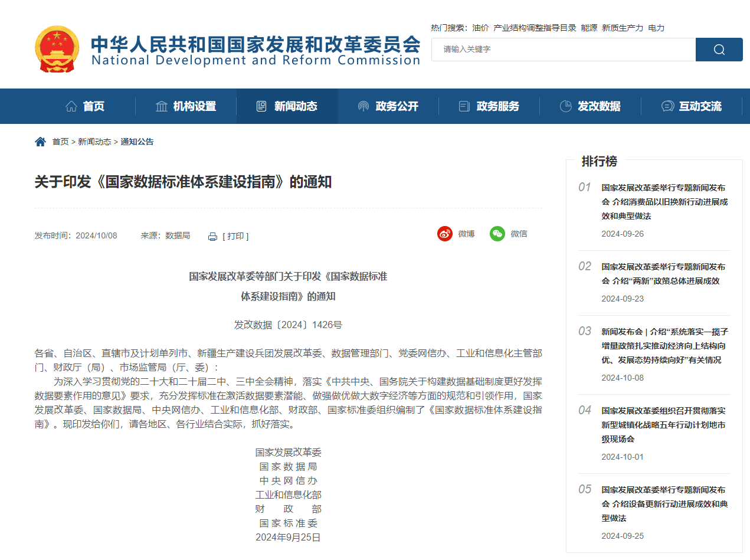
Task: Share via the WeChat icon
Action: click(x=497, y=234)
